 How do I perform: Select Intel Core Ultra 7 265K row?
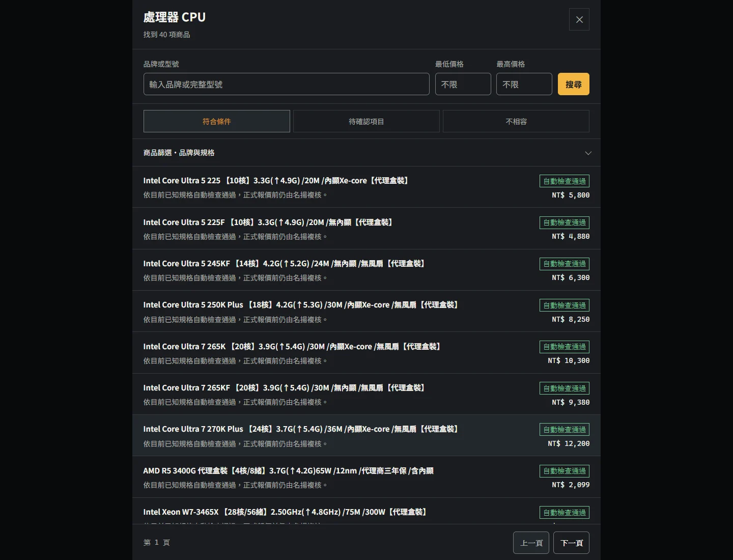pyautogui.click(x=366, y=353)
